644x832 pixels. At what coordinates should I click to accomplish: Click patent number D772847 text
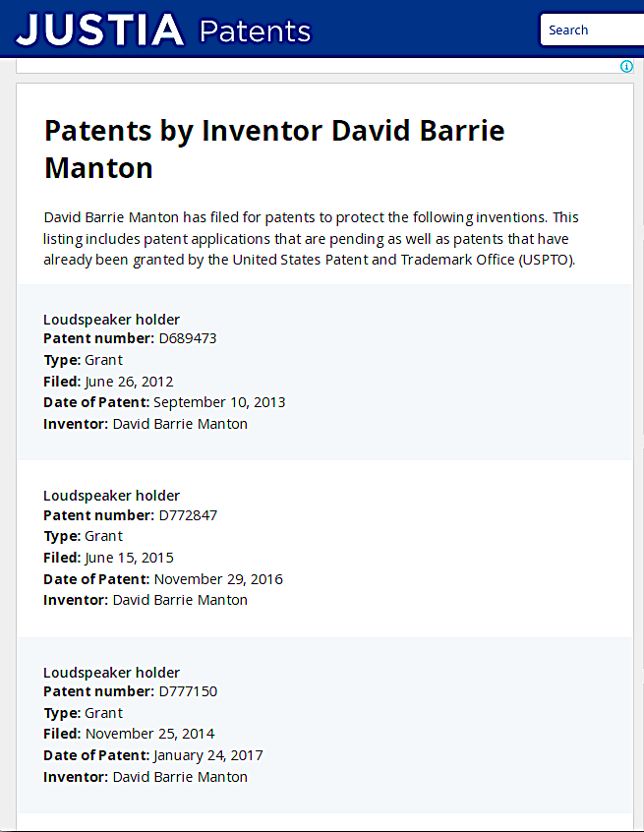(x=188, y=515)
